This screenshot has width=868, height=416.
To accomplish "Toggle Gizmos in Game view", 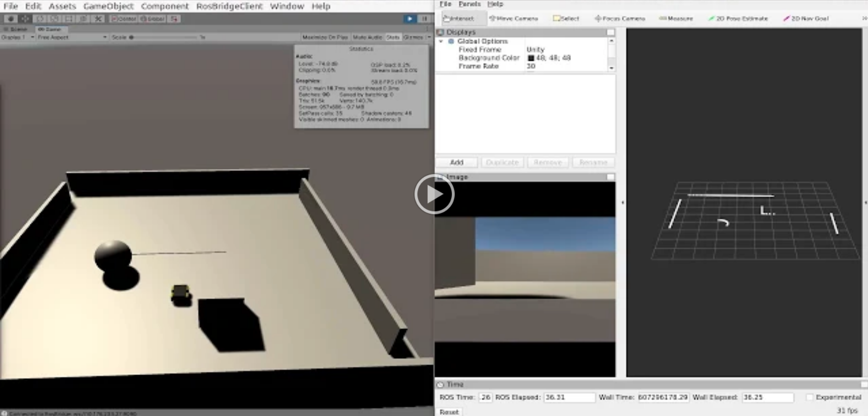I will pyautogui.click(x=413, y=37).
